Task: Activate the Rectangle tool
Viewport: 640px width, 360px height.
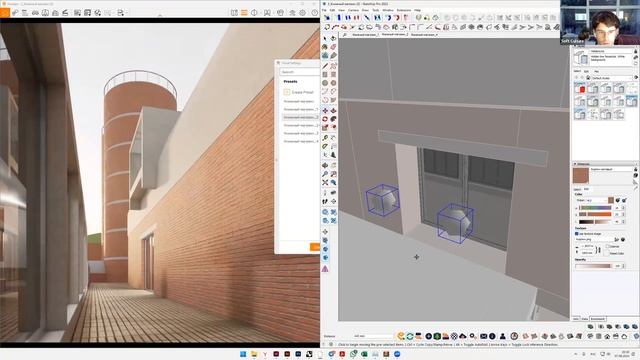Action: tap(325, 75)
